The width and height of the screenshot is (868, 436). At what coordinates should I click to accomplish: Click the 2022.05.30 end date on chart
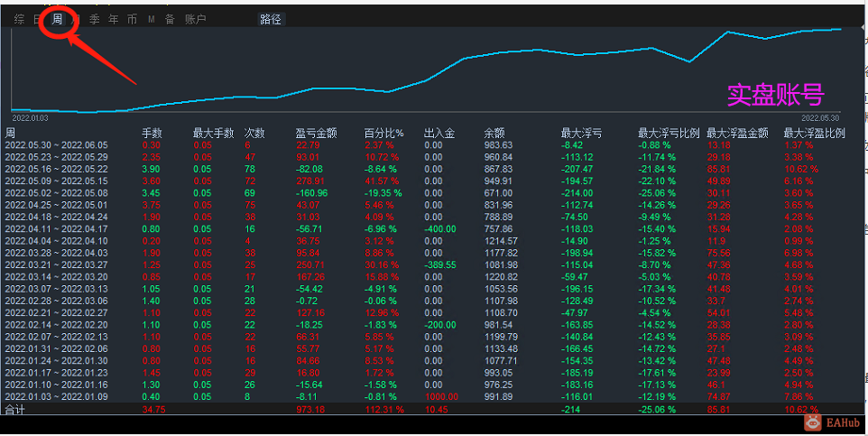coord(820,118)
